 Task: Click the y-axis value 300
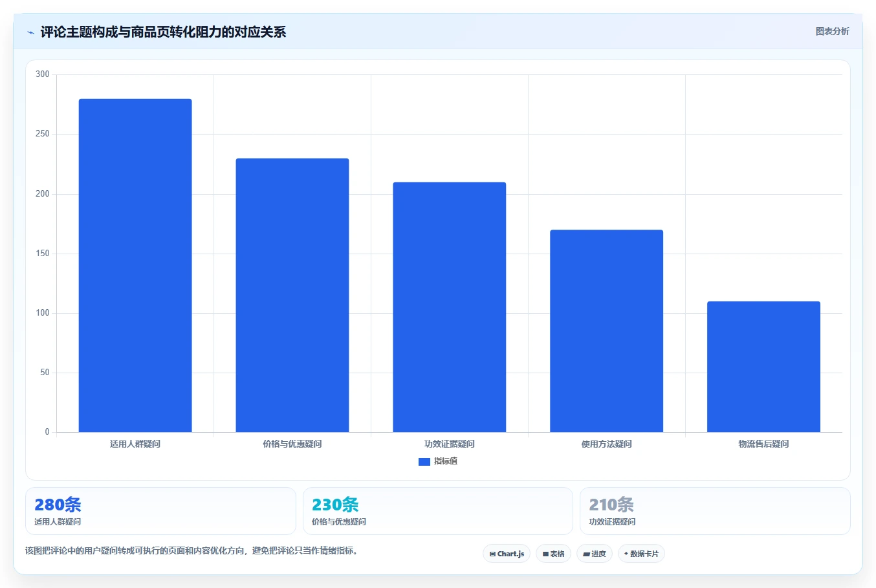(x=43, y=74)
